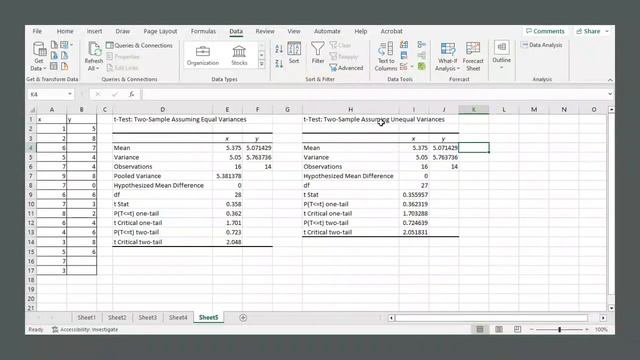
Task: Select the Pooled Variance label cell
Action: point(162,176)
